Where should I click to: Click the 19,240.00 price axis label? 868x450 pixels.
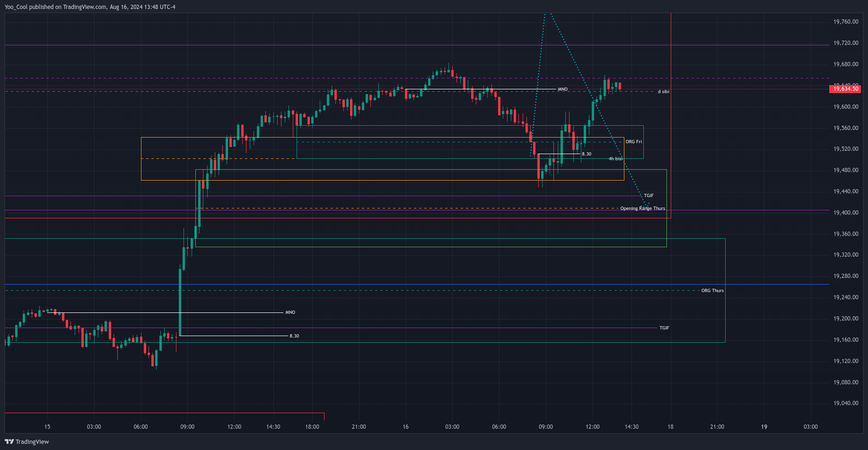846,297
